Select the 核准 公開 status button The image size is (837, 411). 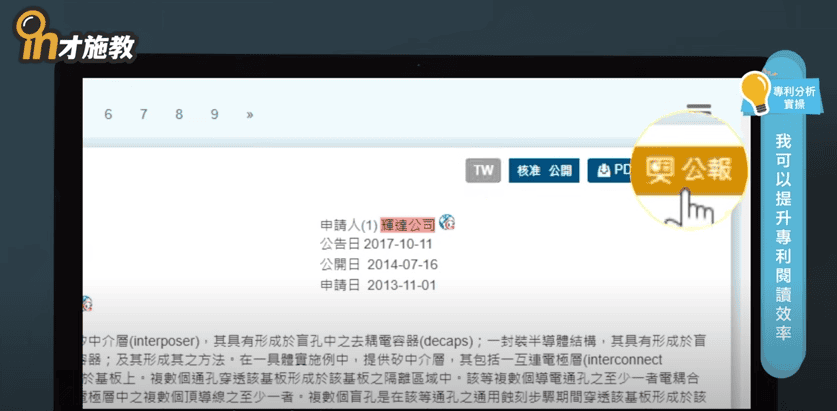click(544, 170)
